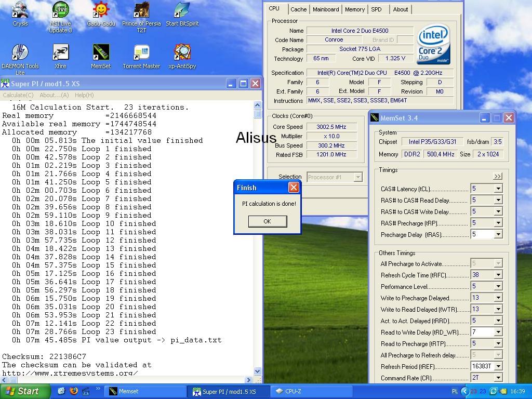
Task: Click the >> expand button in MemSet Timings
Action: click(497, 176)
